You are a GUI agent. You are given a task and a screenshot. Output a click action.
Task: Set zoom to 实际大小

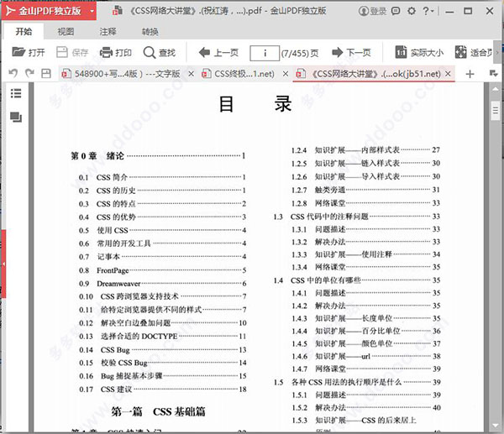419,52
